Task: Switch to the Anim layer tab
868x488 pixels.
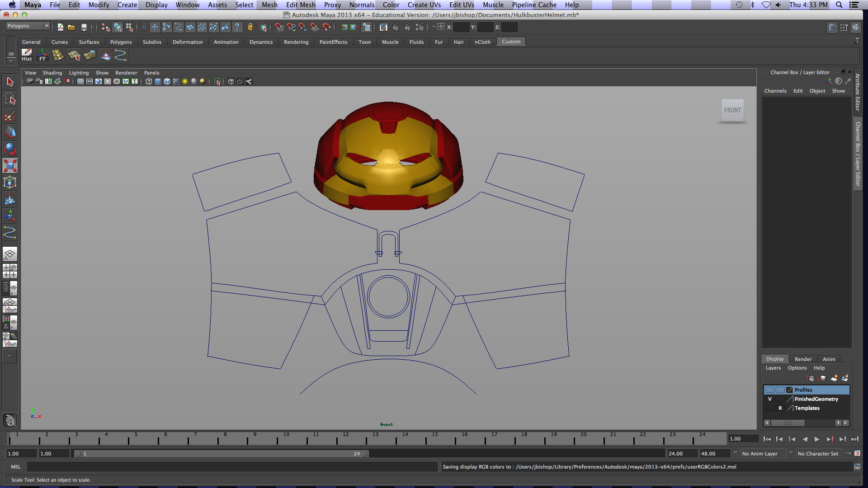Action: 829,359
